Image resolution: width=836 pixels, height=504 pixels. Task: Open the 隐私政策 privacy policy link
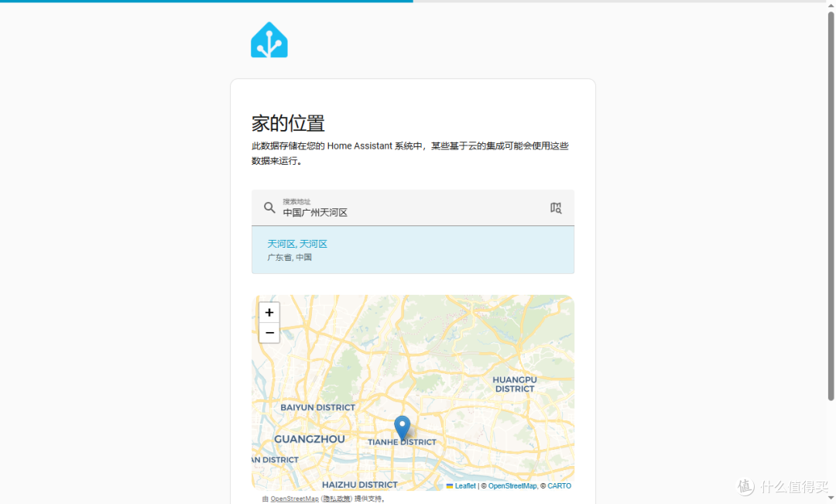(x=337, y=499)
